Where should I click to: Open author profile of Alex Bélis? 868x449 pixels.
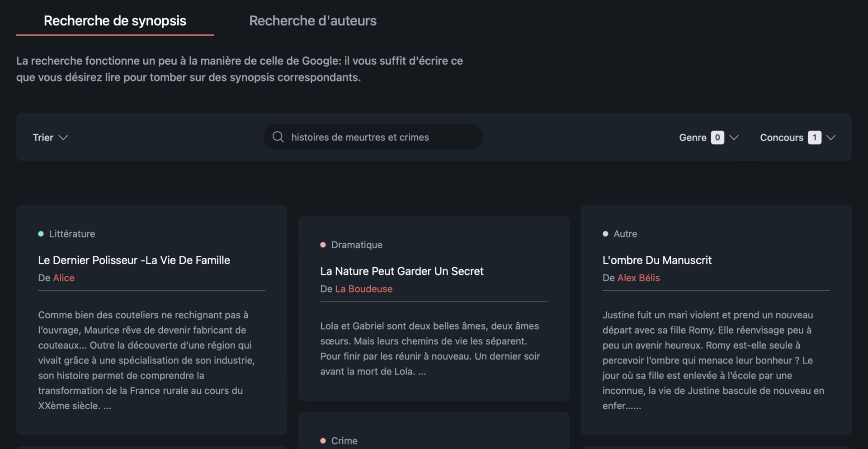tap(639, 278)
